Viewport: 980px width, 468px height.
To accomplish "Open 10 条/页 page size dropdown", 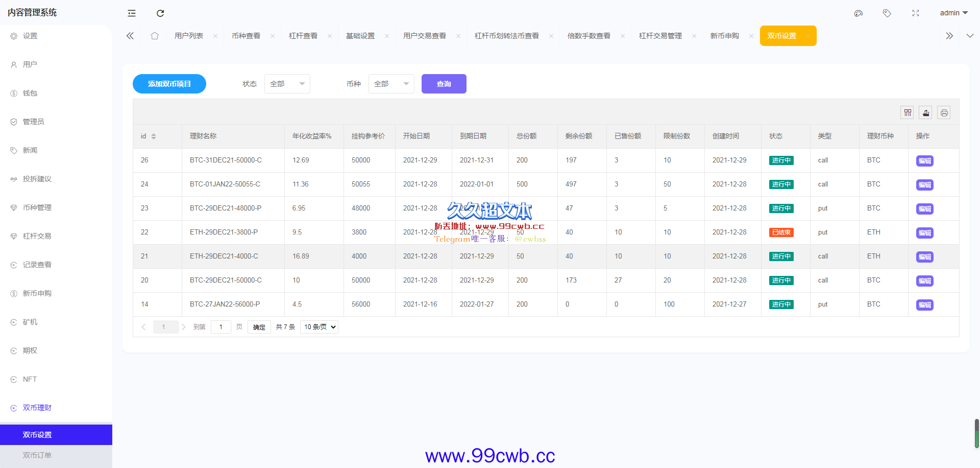I will click(320, 327).
